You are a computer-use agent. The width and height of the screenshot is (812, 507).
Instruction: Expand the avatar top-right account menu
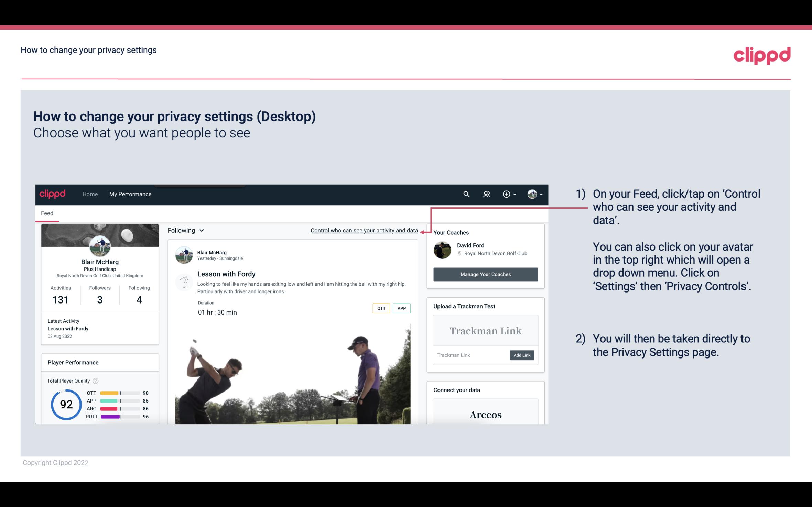coord(533,194)
